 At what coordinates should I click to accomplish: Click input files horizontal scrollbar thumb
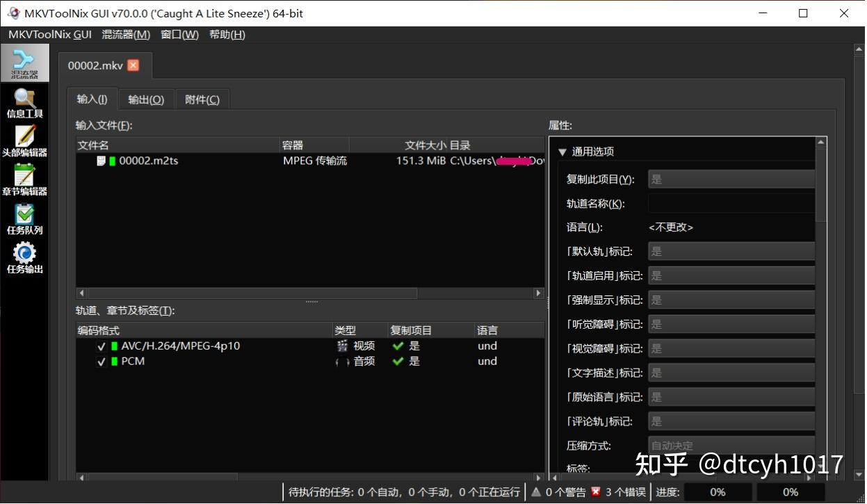point(252,293)
